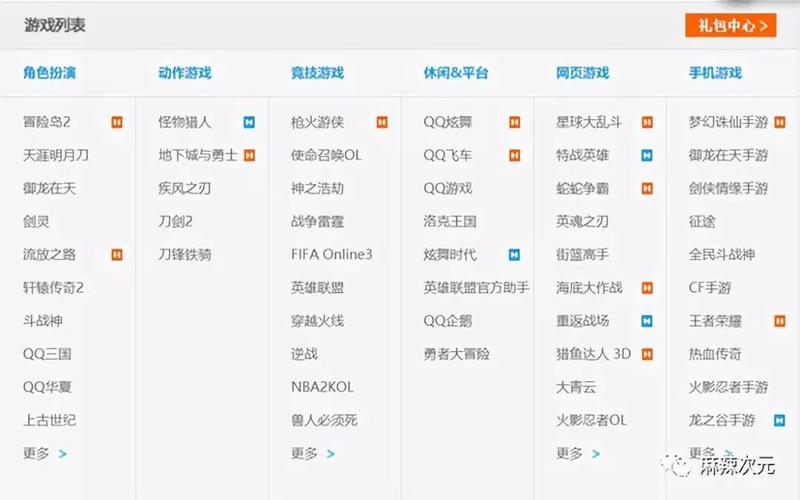Click the blue badge beside 炫舞时代

(x=514, y=255)
